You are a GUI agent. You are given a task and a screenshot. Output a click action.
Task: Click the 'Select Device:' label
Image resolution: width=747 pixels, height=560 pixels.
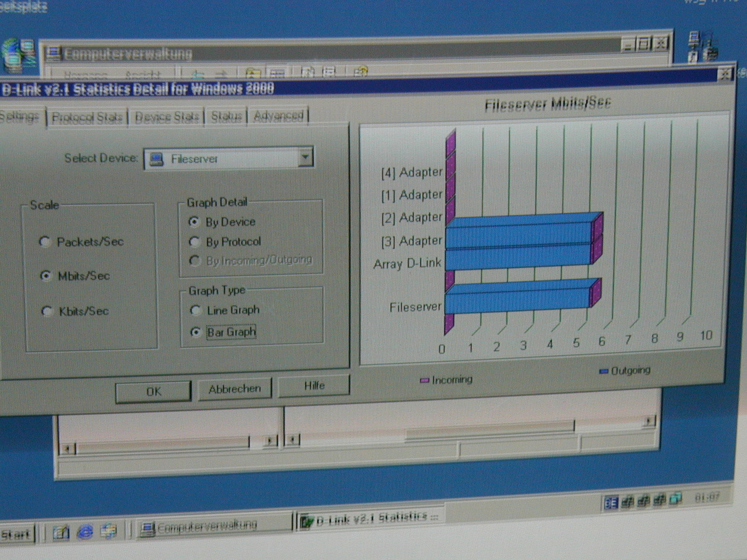pos(101,158)
